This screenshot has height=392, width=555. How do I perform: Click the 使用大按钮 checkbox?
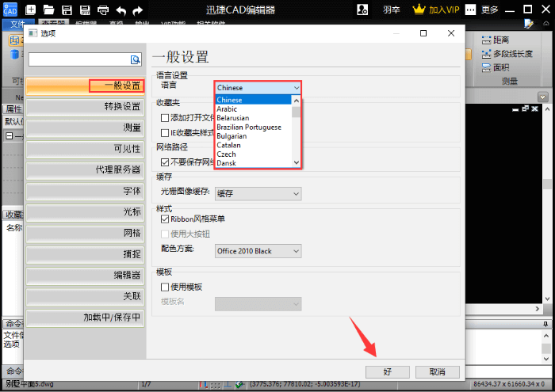pos(165,234)
